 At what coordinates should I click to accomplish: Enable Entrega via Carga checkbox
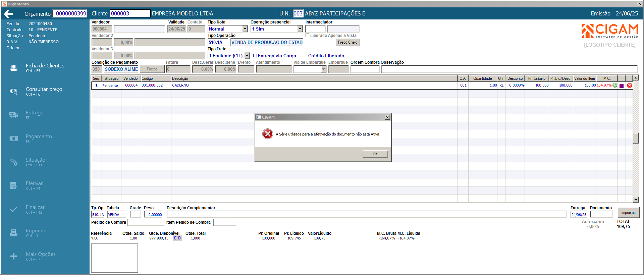(x=255, y=56)
